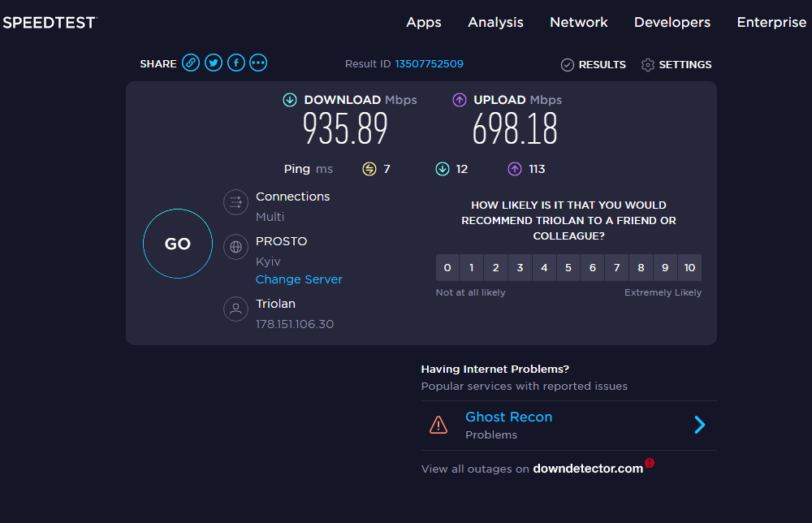Click the upload arrow icon beside UPLOAD
Image resolution: width=812 pixels, height=523 pixels.
[x=460, y=100]
